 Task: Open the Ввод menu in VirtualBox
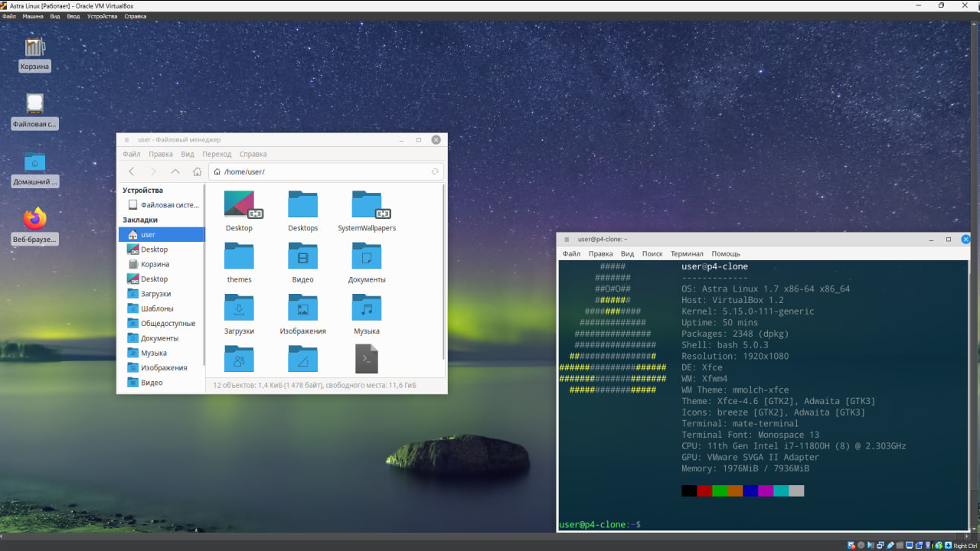[73, 16]
